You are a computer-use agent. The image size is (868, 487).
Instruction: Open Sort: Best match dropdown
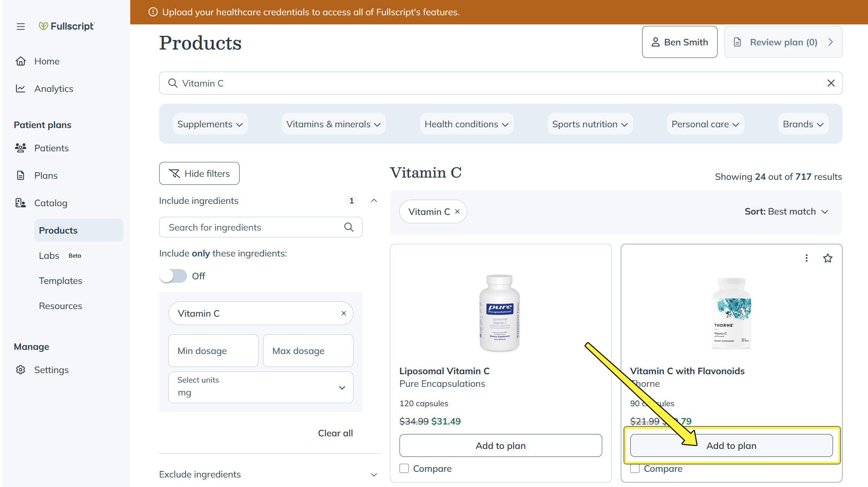click(786, 211)
